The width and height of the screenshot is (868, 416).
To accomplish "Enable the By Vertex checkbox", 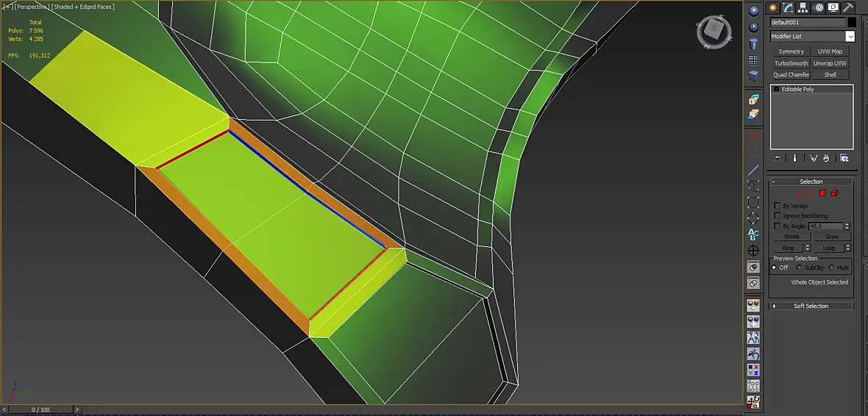I will click(778, 206).
